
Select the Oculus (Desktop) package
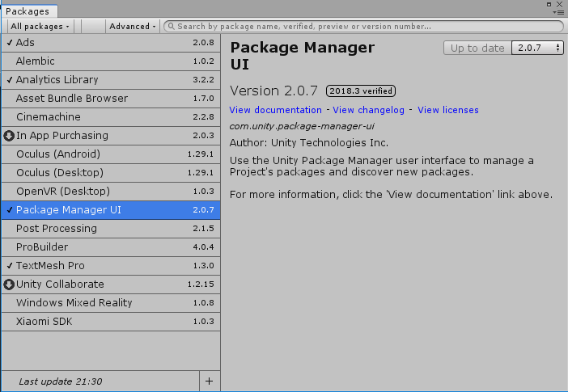(111, 173)
